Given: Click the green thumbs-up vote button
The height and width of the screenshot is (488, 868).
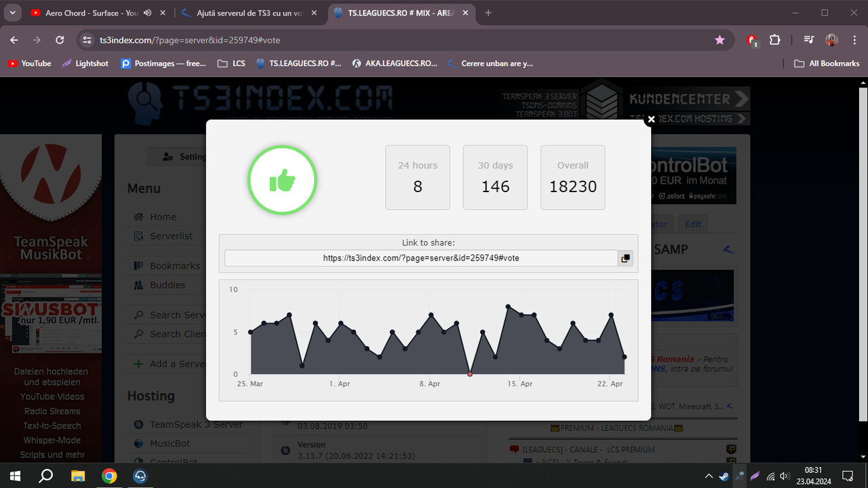Looking at the screenshot, I should click(283, 181).
